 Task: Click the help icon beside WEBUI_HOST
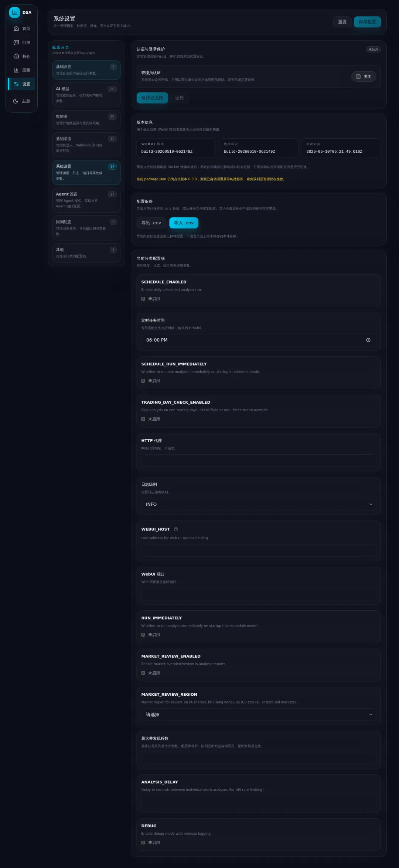[x=176, y=529]
